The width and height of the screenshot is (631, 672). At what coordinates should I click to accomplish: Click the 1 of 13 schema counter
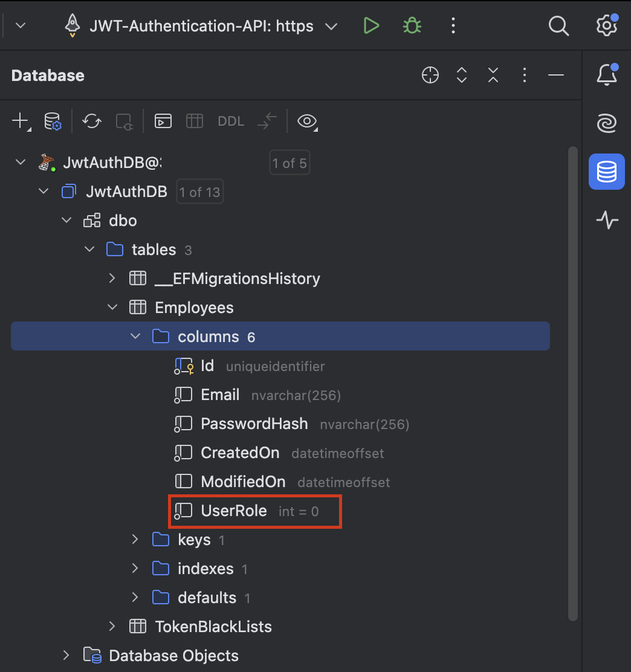tap(199, 192)
